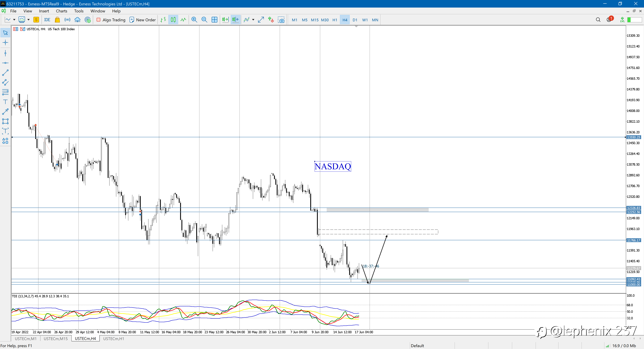Open the View menu
Screen dimensions: 644x349
click(28, 11)
